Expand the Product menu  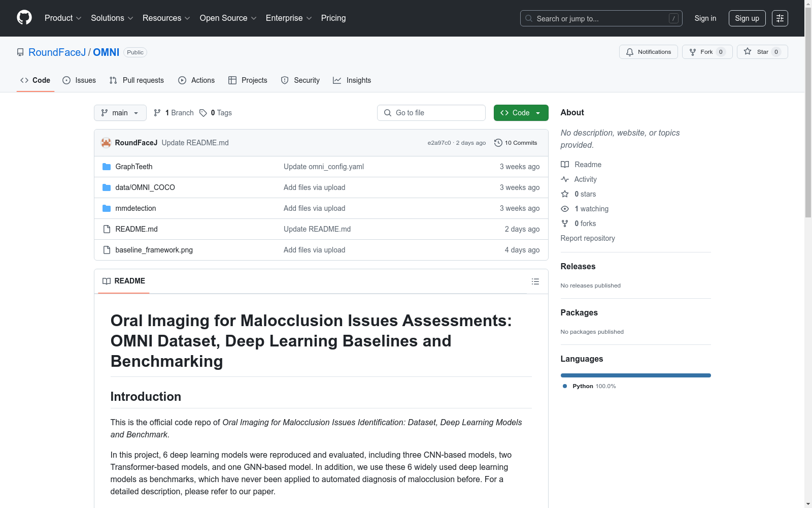[63, 18]
